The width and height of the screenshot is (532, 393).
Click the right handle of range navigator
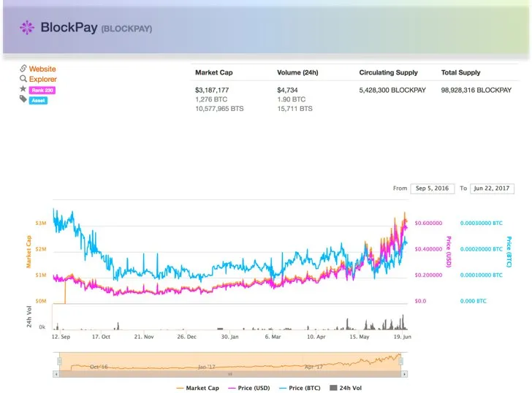tap(400, 361)
